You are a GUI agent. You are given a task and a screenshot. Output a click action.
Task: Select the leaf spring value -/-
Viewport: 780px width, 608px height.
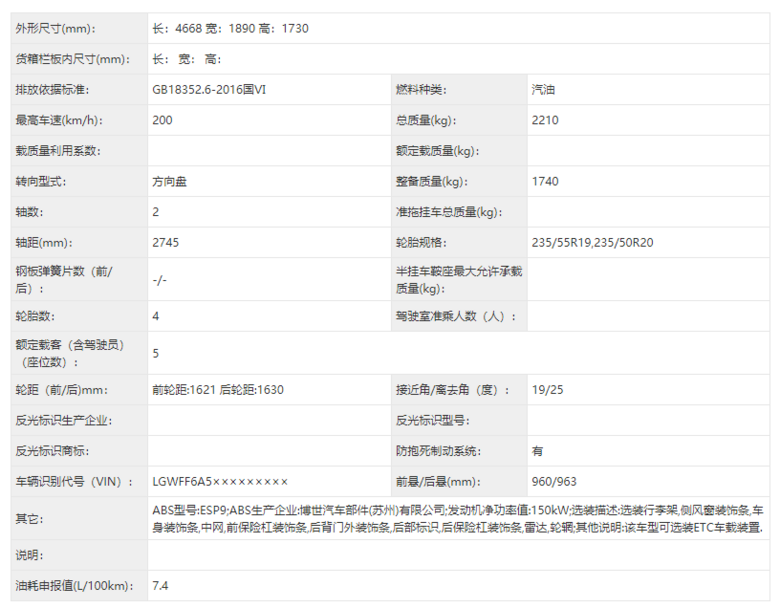(x=159, y=280)
